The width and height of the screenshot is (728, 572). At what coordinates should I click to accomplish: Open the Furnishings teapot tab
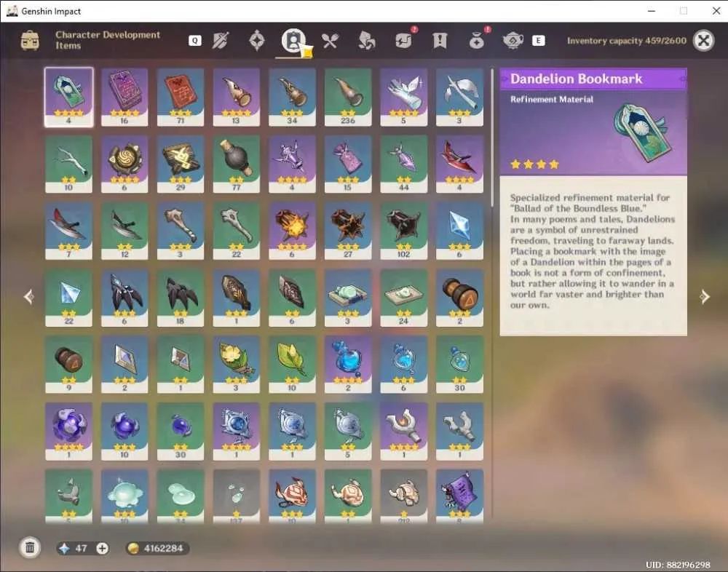513,41
